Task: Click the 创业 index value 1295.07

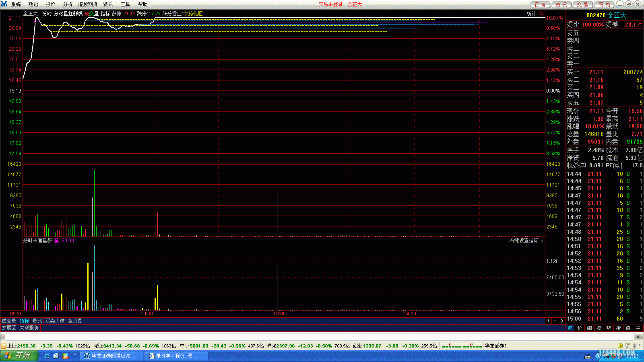Action: (372, 346)
